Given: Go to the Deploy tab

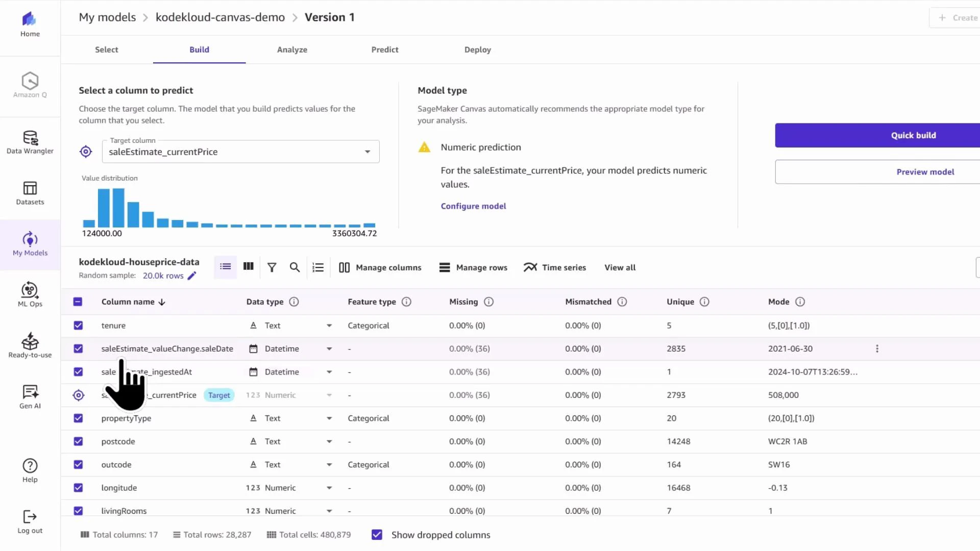Looking at the screenshot, I should pos(477,49).
